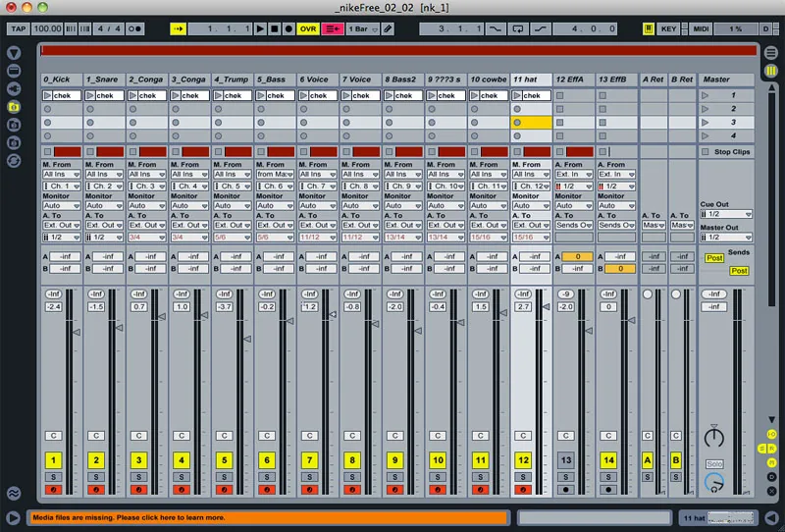Solo the 5_Bass track
Image resolution: width=785 pixels, height=532 pixels.
267,476
